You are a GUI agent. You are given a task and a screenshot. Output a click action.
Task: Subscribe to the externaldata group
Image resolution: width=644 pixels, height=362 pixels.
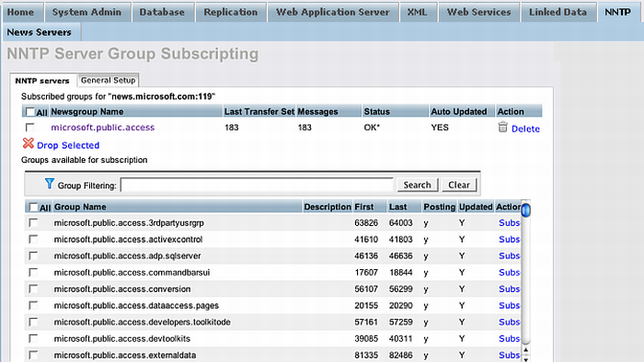509,355
